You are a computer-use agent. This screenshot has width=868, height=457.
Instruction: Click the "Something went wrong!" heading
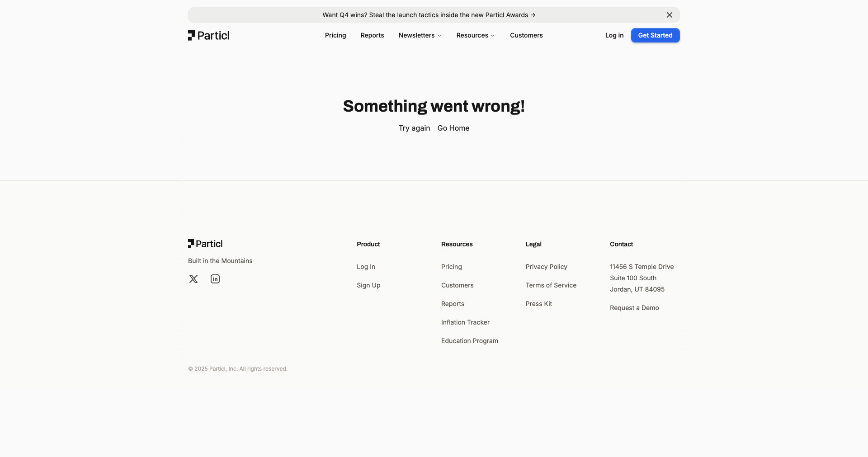click(x=434, y=106)
